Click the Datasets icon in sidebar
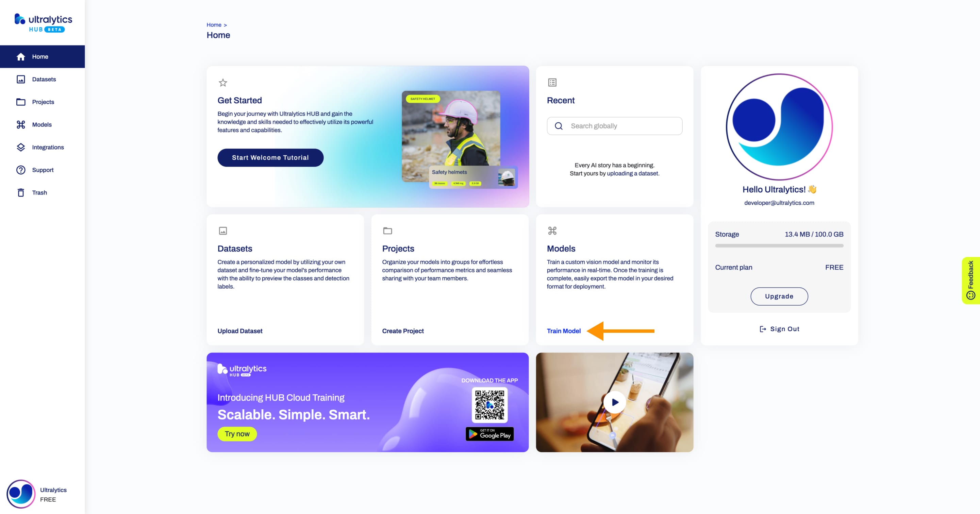 [x=21, y=79]
